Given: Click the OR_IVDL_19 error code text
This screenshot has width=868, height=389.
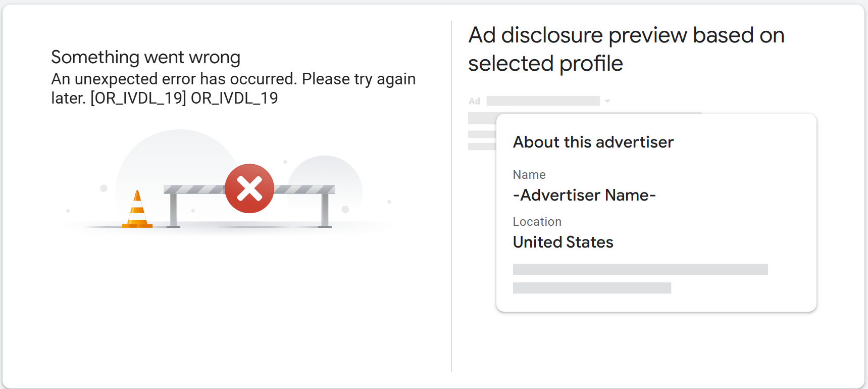Looking at the screenshot, I should pos(234,98).
